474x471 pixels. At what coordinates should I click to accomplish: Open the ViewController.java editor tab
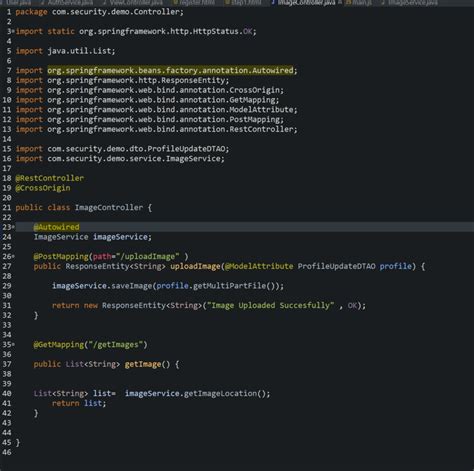point(133,3)
